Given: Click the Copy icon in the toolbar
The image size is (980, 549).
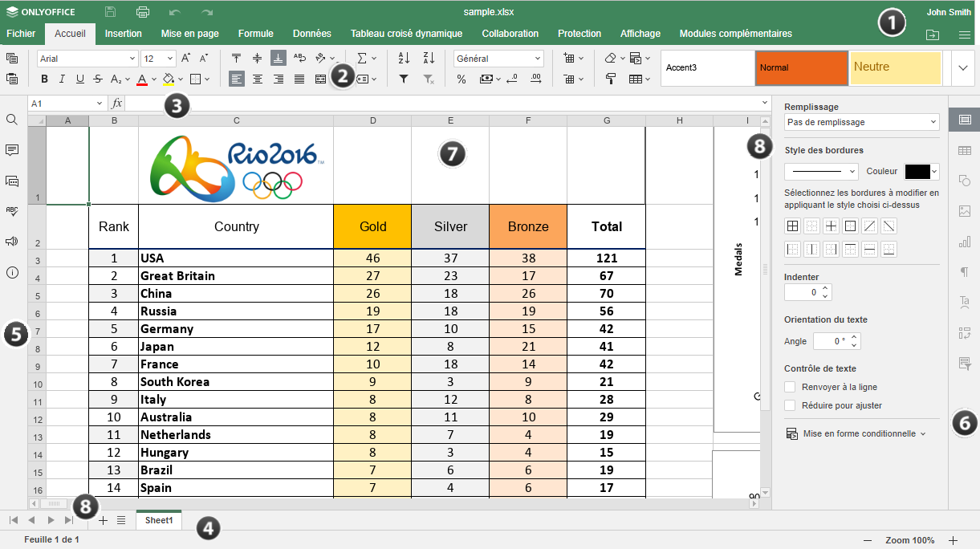Looking at the screenshot, I should (x=12, y=59).
